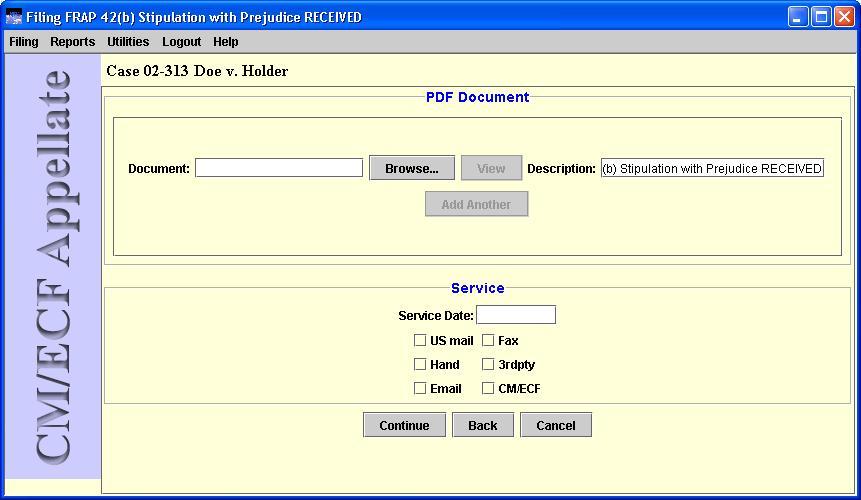
Task: Click the case title 'Case 02-313 Doe v. Holder'
Action: point(197,71)
